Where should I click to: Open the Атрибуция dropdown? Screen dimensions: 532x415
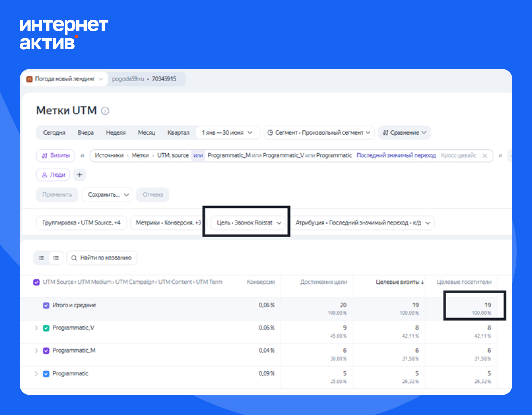(x=363, y=223)
